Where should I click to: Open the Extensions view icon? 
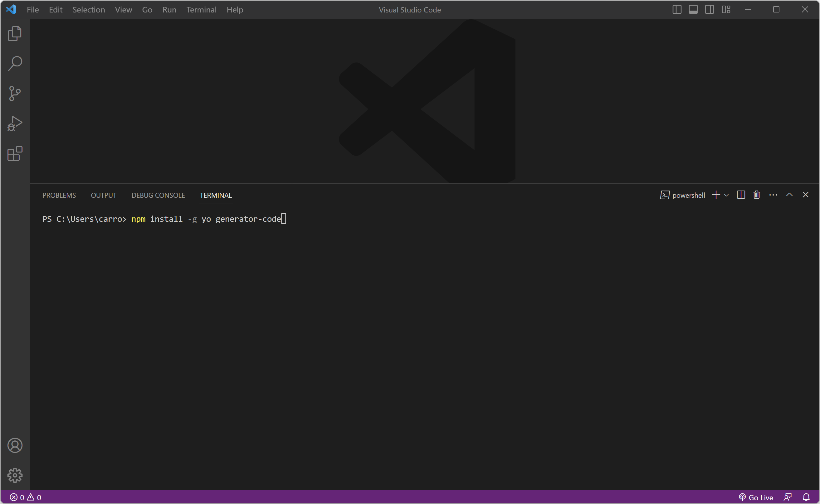point(15,154)
